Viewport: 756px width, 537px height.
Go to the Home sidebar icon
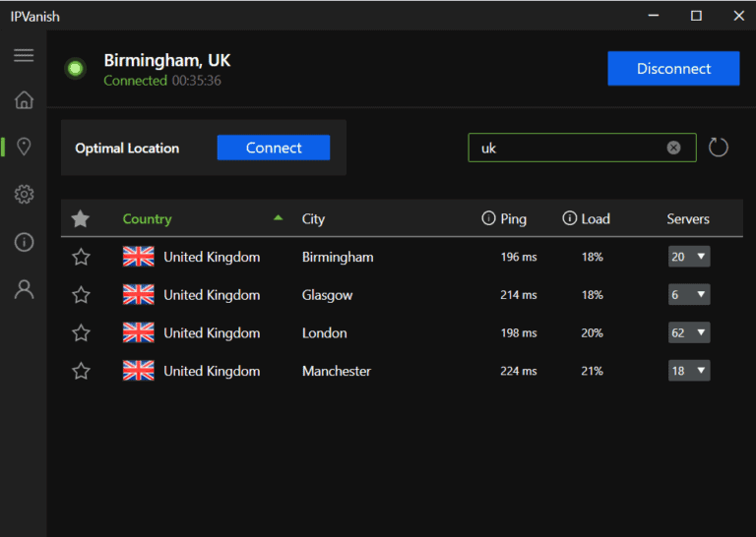click(24, 100)
